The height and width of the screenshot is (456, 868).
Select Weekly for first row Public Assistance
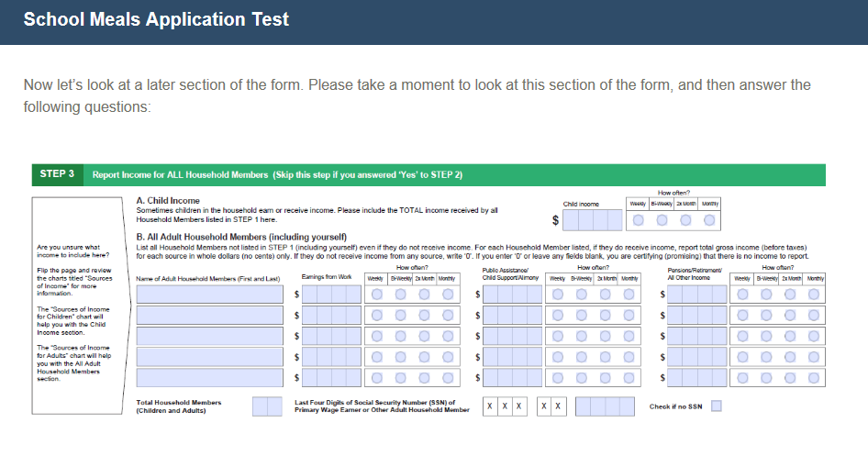click(x=558, y=295)
